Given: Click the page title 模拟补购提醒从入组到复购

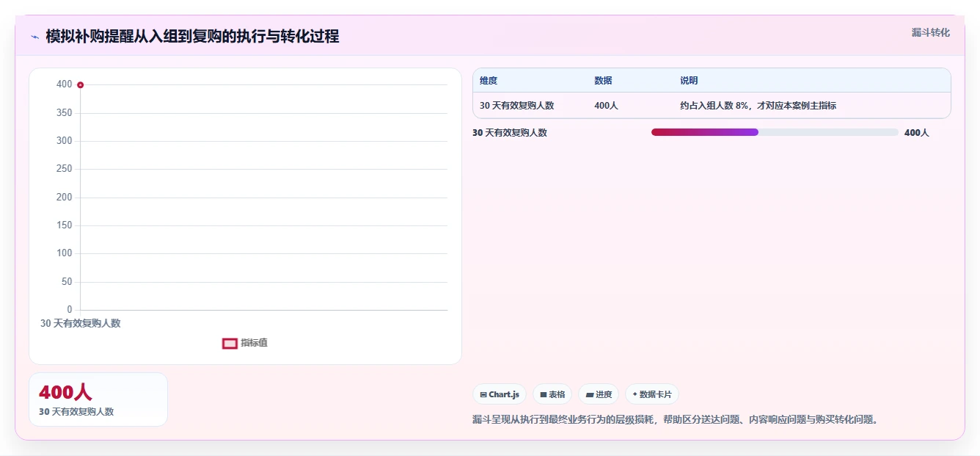Looking at the screenshot, I should pyautogui.click(x=192, y=37).
